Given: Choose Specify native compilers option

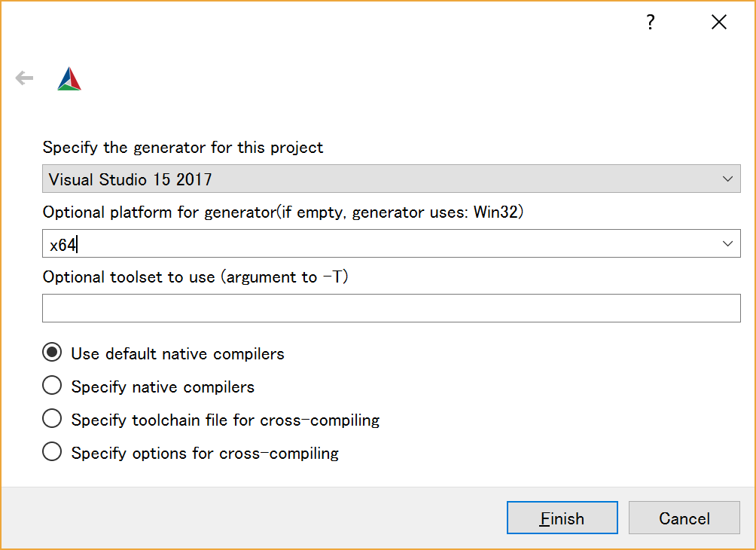Looking at the screenshot, I should pyautogui.click(x=52, y=387).
